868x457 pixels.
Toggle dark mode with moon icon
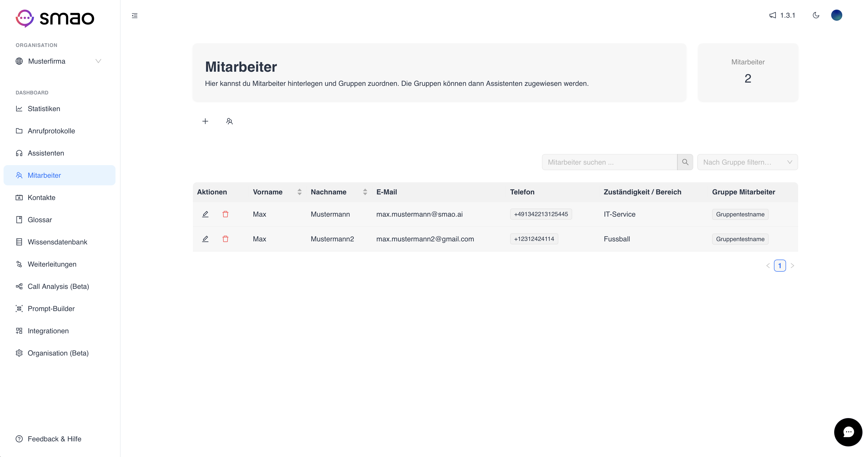click(x=816, y=15)
